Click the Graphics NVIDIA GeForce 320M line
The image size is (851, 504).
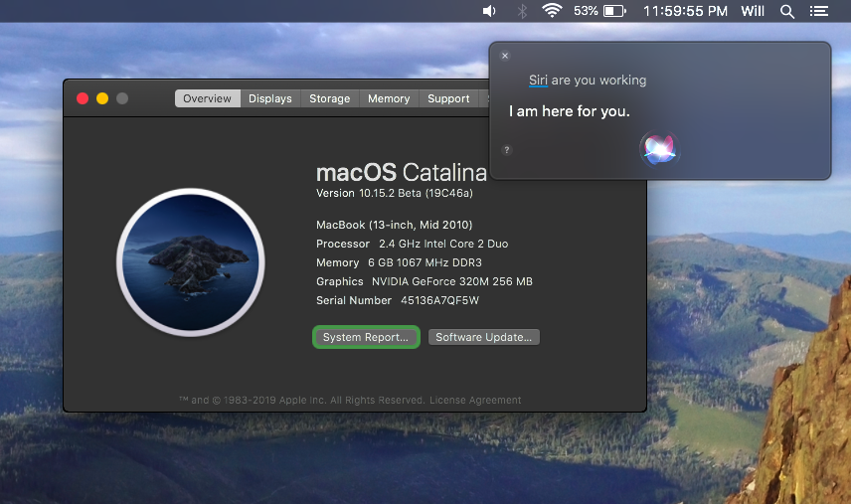[425, 281]
